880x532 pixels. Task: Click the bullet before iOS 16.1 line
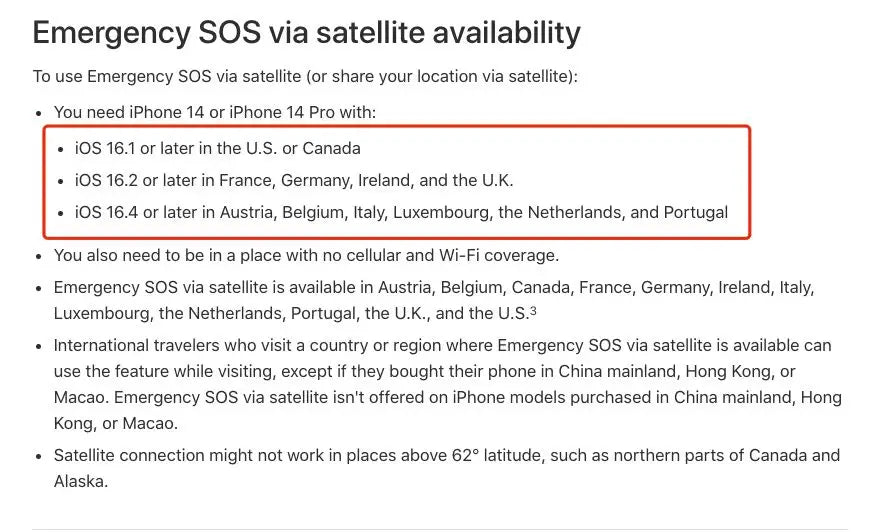pyautogui.click(x=61, y=149)
